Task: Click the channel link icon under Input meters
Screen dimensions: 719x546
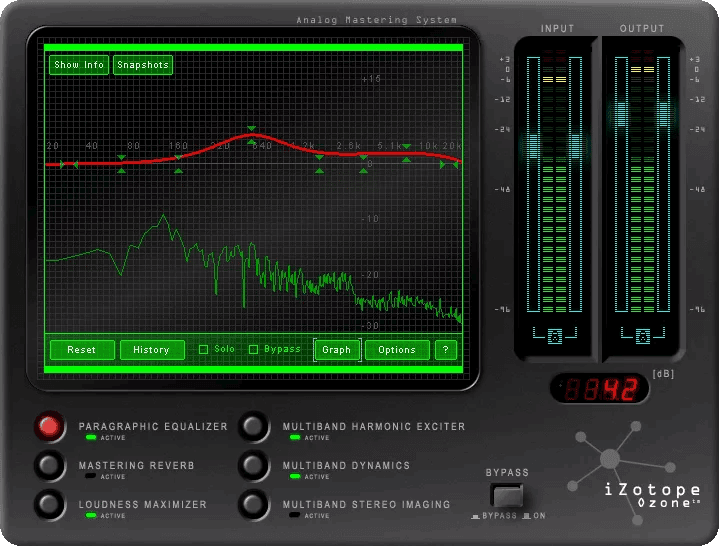Action: pos(555,336)
